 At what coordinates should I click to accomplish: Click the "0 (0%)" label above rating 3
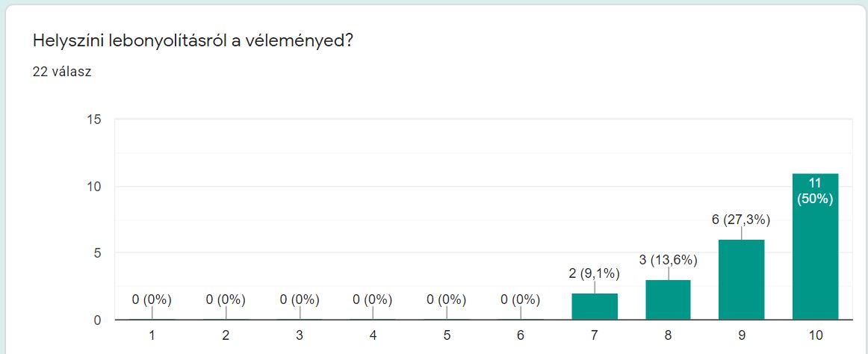pyautogui.click(x=299, y=299)
